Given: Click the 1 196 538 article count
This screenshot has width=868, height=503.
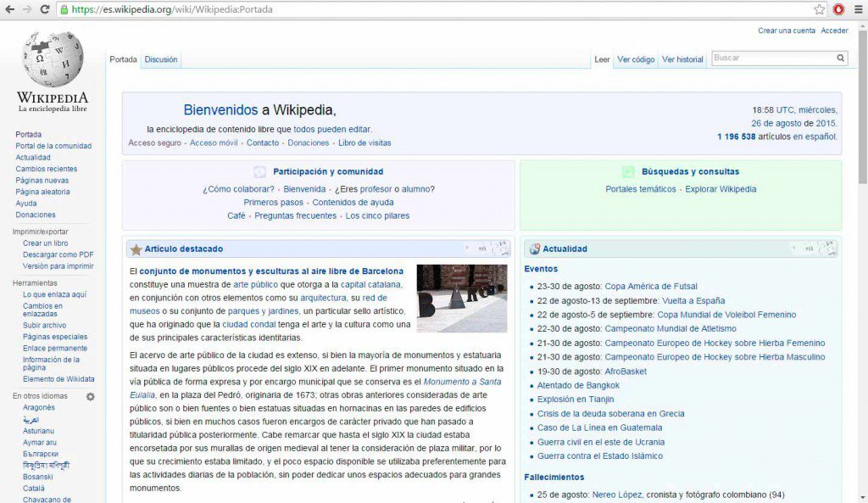Looking at the screenshot, I should coord(737,137).
